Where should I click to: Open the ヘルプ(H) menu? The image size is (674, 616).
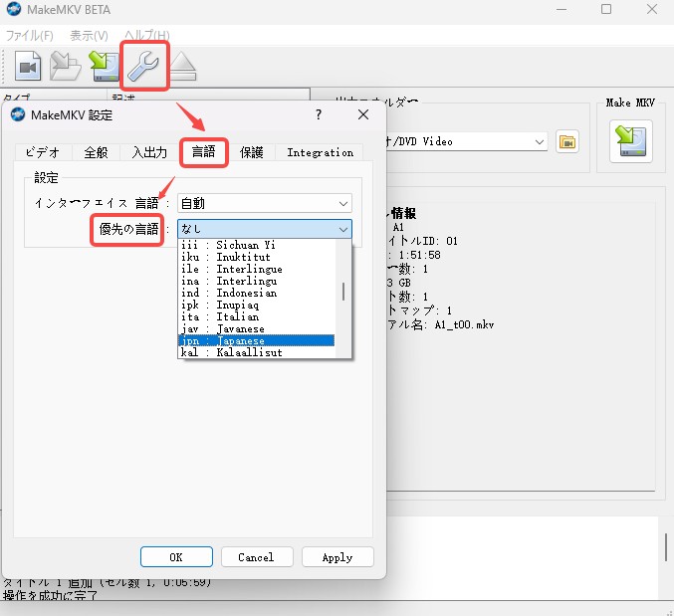click(x=147, y=35)
